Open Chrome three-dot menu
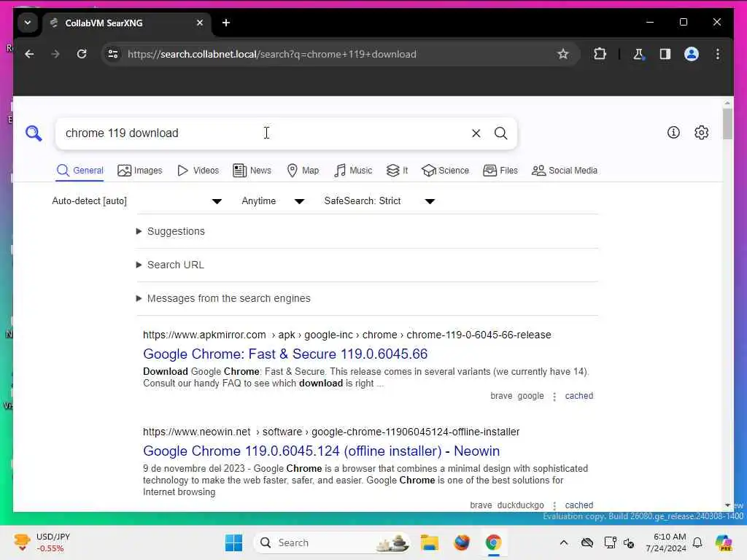 pyautogui.click(x=718, y=54)
